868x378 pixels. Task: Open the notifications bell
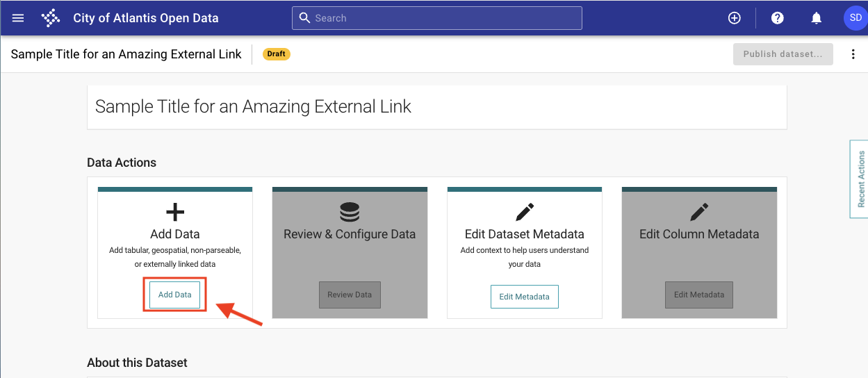[817, 18]
